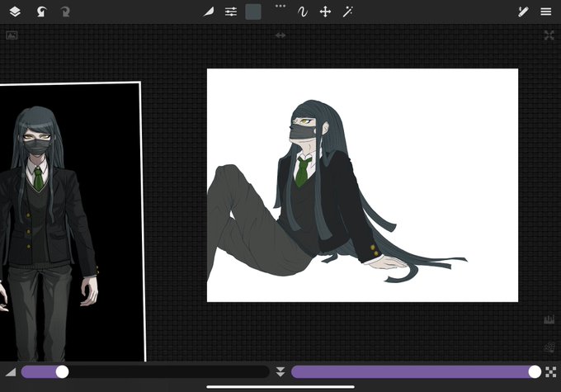Toggle the reference image icon
561x392 pixels.
[12, 35]
